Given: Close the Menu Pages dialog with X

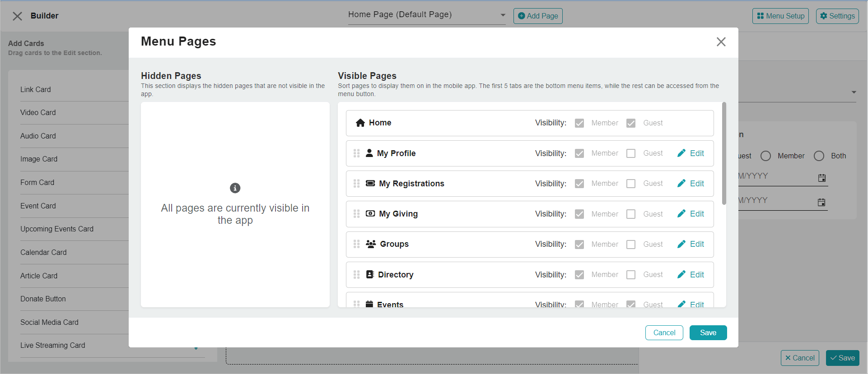Looking at the screenshot, I should pos(721,42).
